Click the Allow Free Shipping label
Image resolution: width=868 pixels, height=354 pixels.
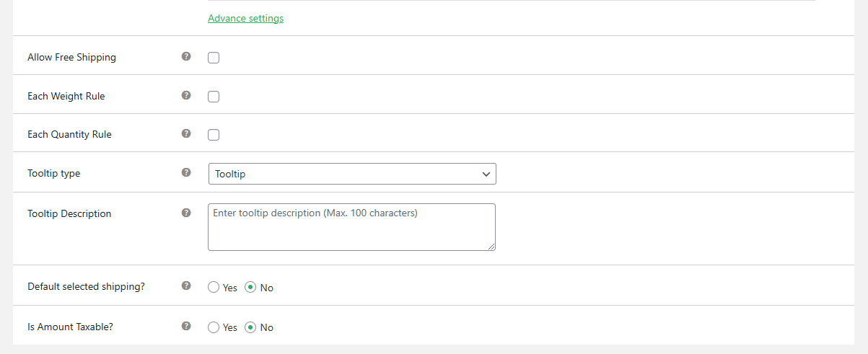click(x=71, y=57)
